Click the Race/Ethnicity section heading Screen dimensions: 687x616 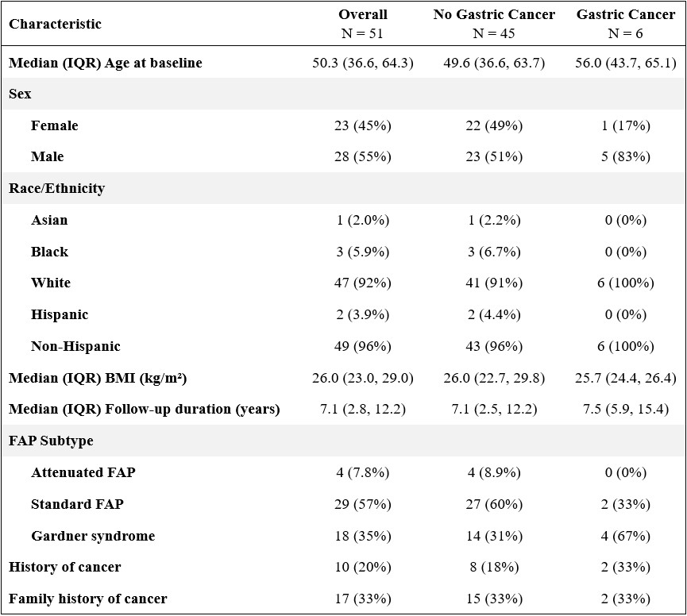point(57,189)
